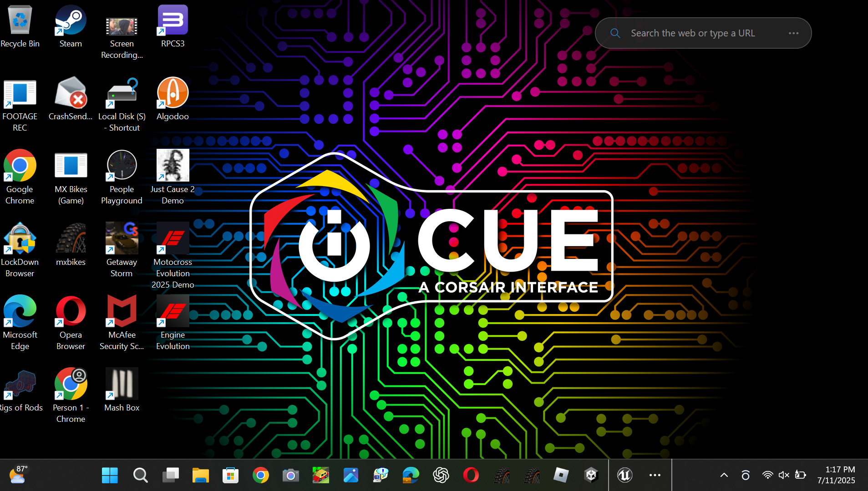Open the search widget options menu
Screen dimensions: 868x491
793,33
